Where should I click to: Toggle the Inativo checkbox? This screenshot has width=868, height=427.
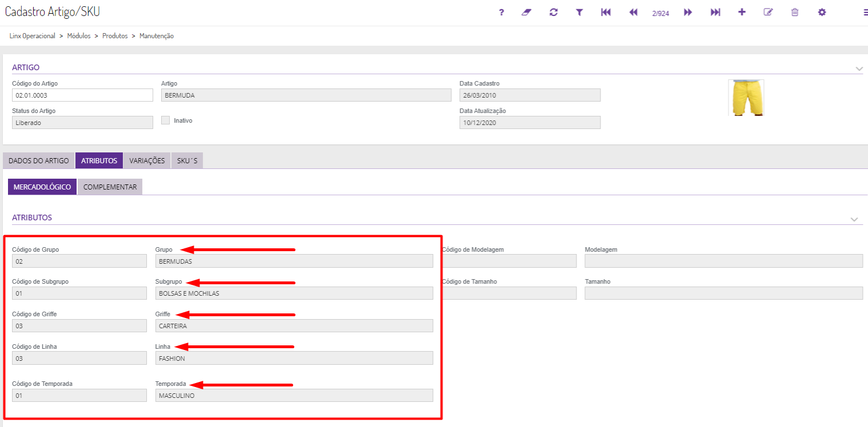(166, 120)
